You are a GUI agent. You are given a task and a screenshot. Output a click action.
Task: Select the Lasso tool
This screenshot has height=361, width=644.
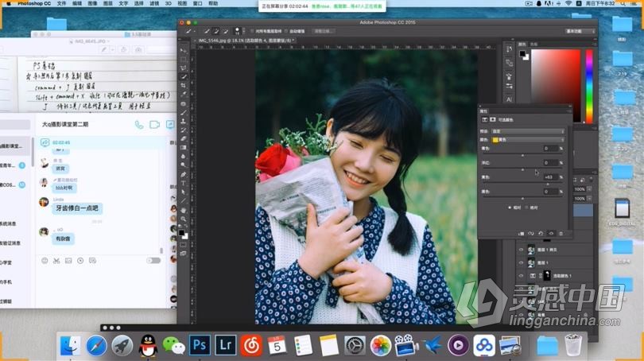click(183, 68)
